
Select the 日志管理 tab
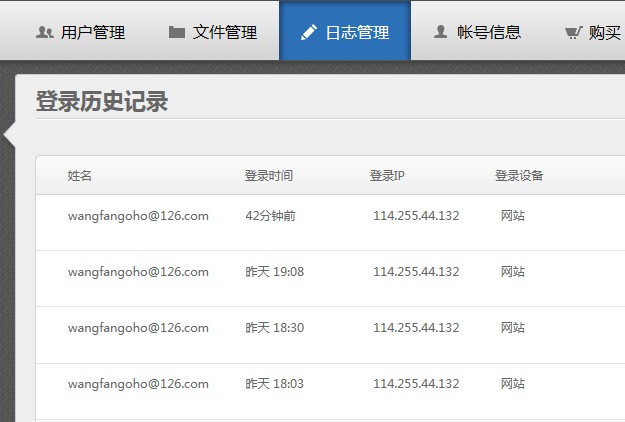pyautogui.click(x=345, y=31)
